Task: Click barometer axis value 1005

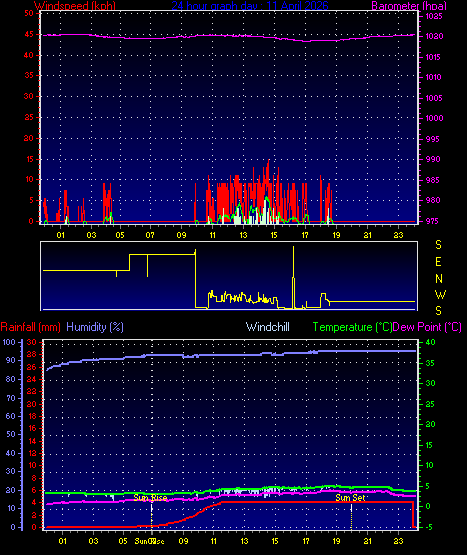Action: (x=434, y=98)
